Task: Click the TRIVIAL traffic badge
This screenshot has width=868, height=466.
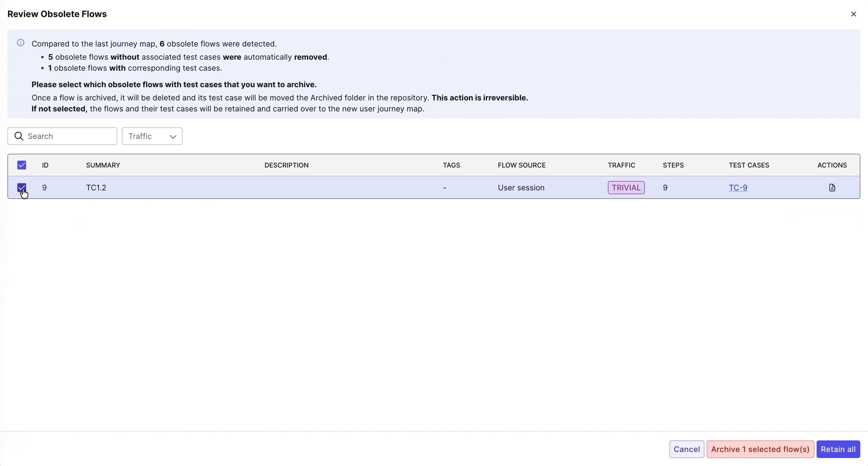Action: (x=625, y=188)
